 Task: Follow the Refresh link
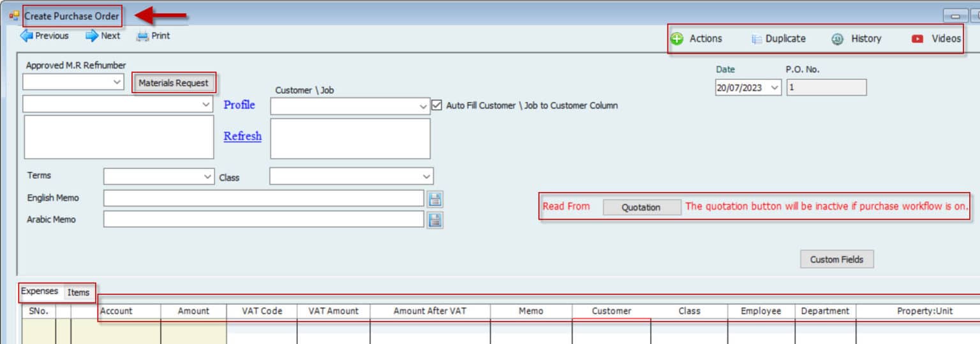(242, 136)
